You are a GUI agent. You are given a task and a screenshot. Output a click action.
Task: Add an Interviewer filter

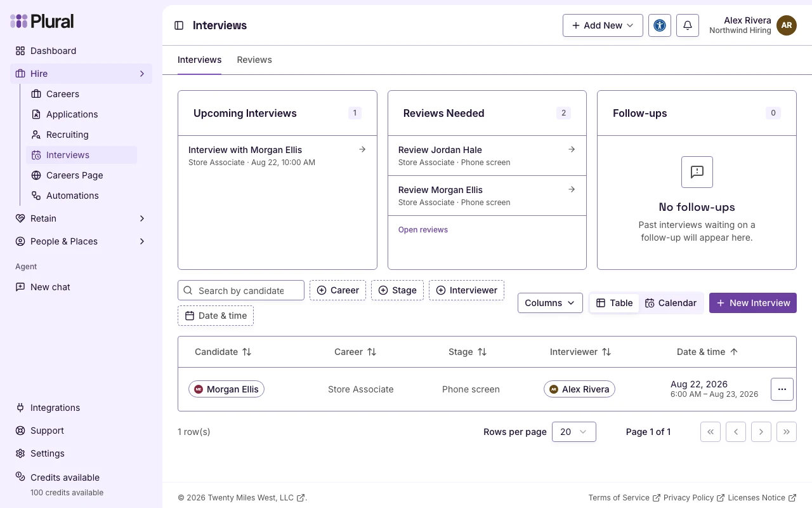(x=466, y=290)
